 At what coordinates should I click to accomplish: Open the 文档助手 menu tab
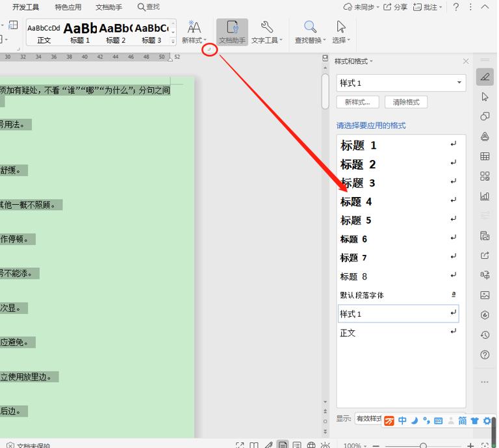pyautogui.click(x=109, y=7)
